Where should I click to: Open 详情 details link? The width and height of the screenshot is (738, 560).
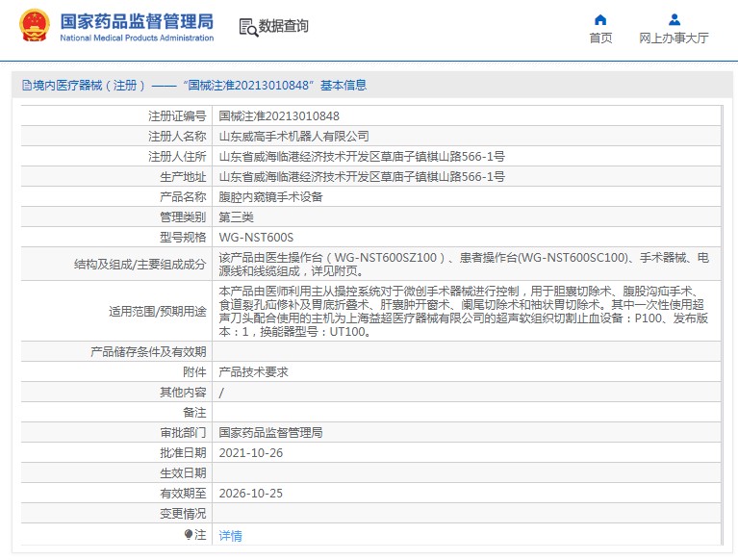(231, 536)
